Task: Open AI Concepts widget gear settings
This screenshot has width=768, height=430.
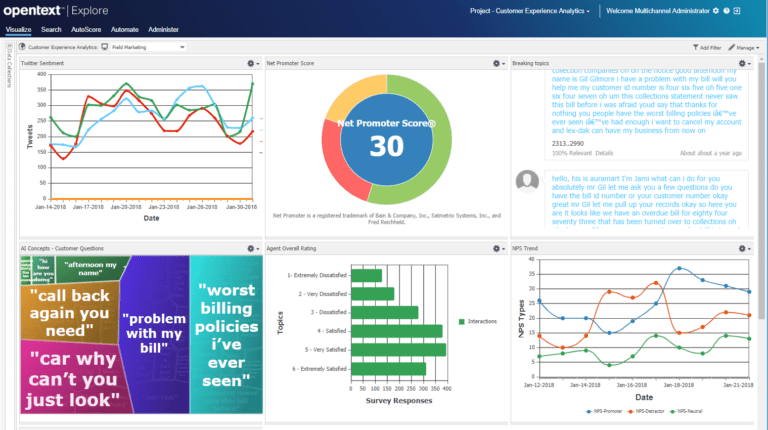Action: click(253, 248)
